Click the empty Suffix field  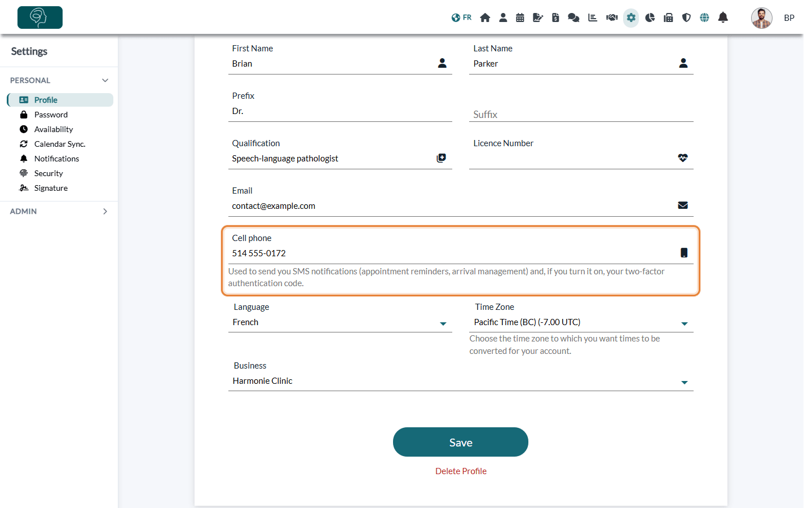pyautogui.click(x=581, y=114)
